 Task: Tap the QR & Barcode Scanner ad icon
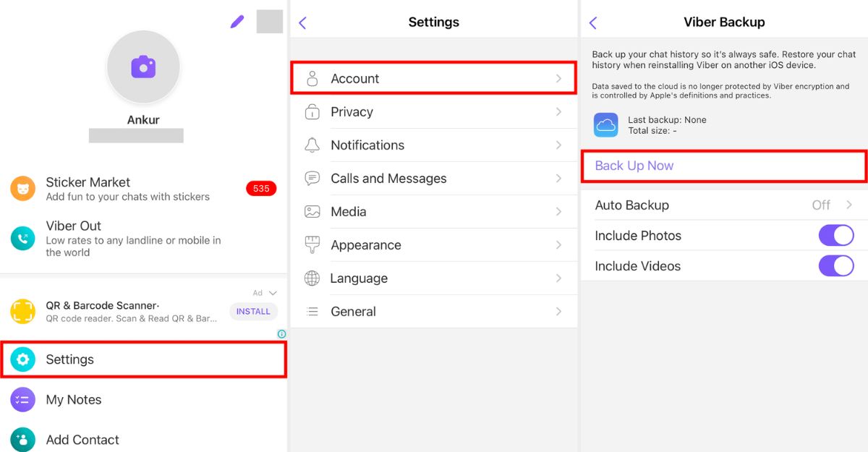(x=22, y=312)
